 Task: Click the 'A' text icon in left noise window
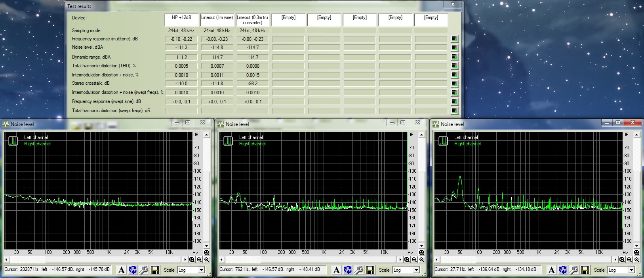point(122,270)
